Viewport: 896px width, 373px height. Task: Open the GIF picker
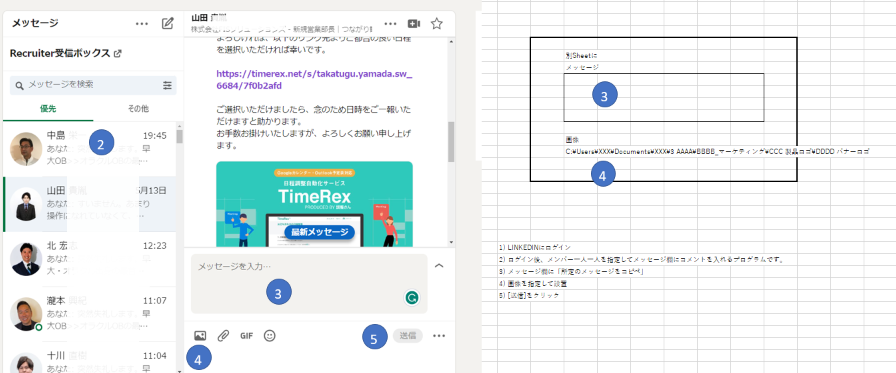246,336
